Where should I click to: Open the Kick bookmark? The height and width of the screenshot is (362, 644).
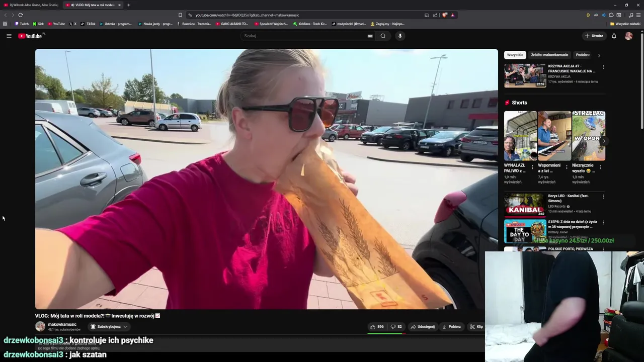click(38, 24)
